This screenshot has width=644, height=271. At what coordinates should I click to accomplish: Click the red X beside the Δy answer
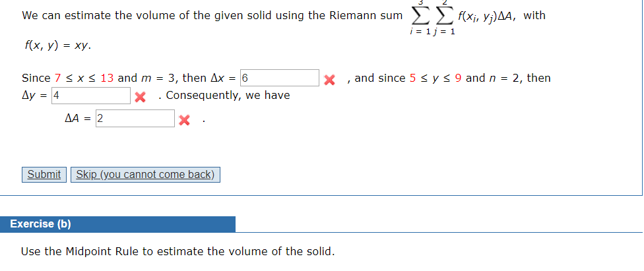[141, 97]
